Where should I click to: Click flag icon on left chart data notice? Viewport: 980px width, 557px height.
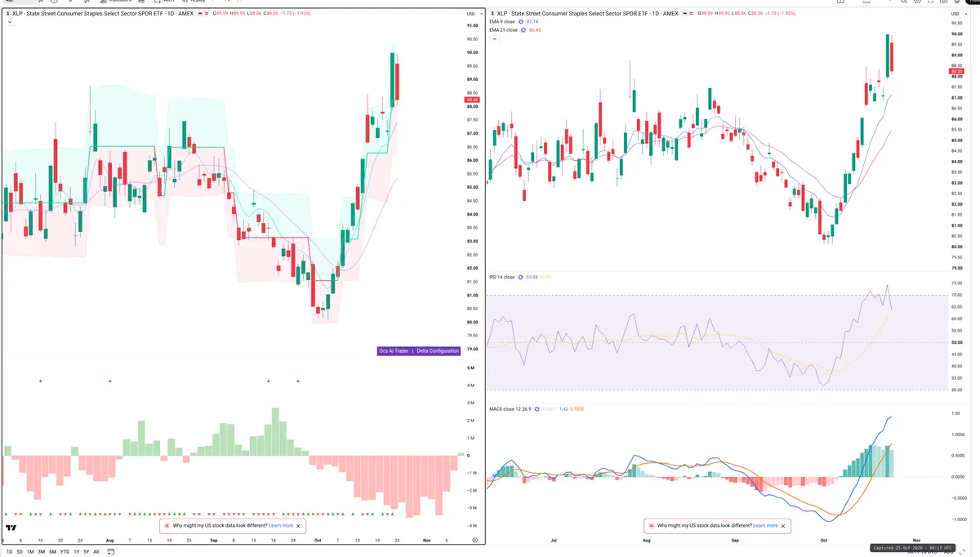pos(167,526)
